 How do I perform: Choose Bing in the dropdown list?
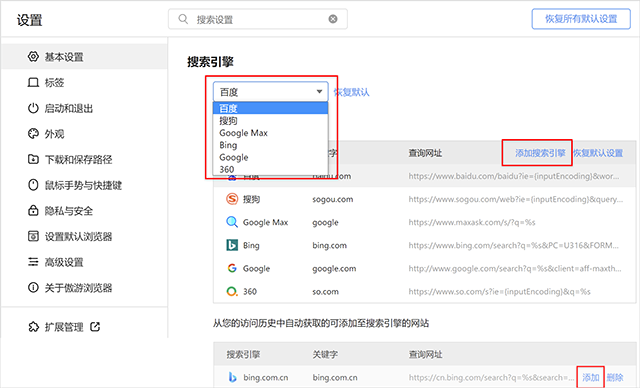[271, 145]
